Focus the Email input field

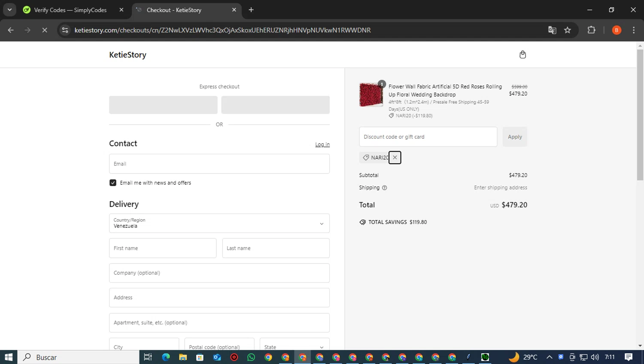(219, 164)
